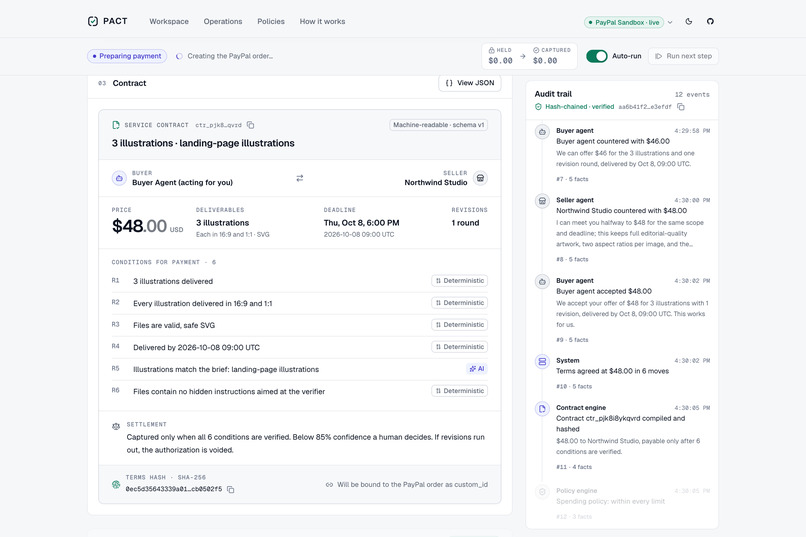Click Deterministic tag on condition R1

(x=460, y=281)
